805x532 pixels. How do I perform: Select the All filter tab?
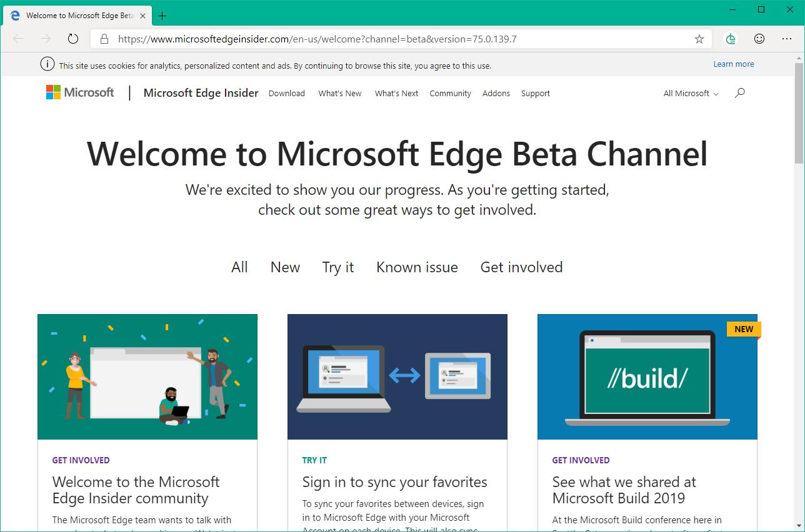(239, 267)
